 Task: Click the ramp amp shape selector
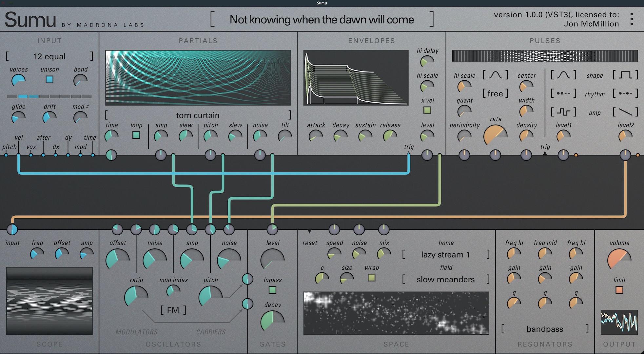[625, 112]
